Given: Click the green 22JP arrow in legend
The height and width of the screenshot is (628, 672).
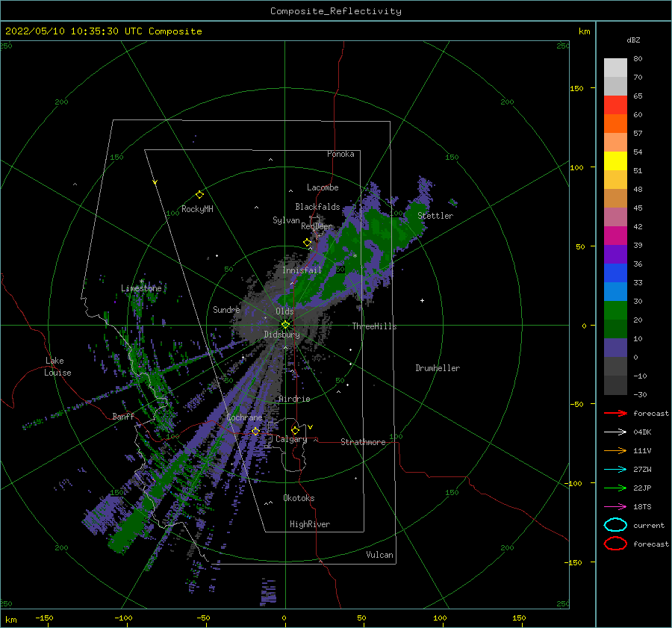Looking at the screenshot, I should [615, 488].
